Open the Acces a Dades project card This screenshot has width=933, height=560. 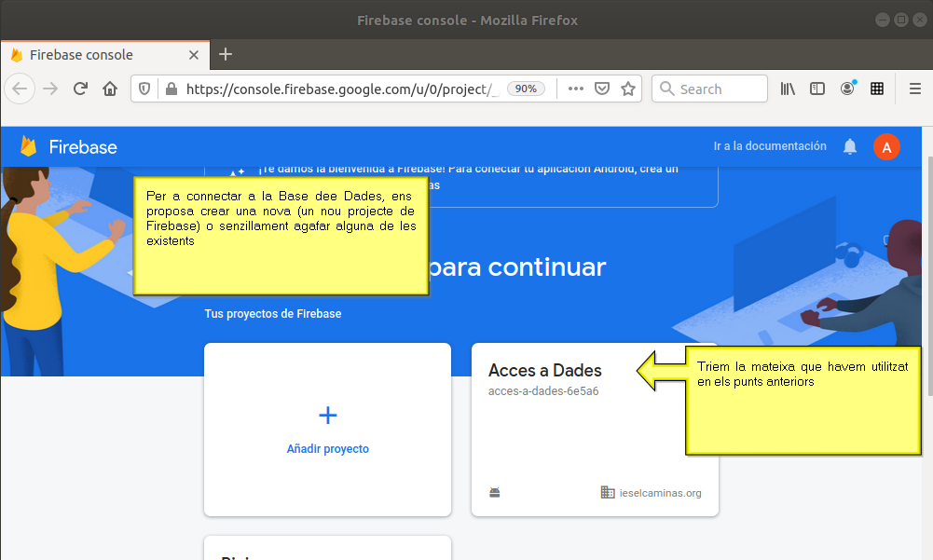[595, 429]
